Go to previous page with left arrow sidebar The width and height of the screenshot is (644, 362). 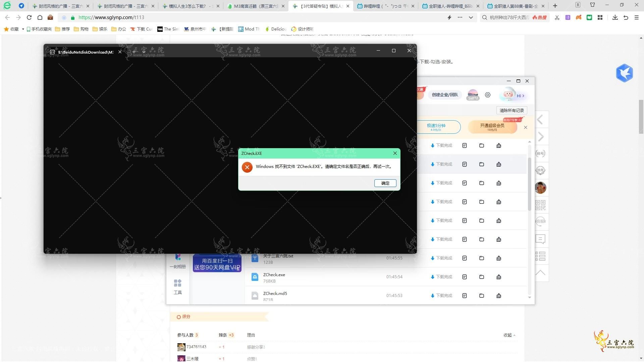tap(540, 120)
